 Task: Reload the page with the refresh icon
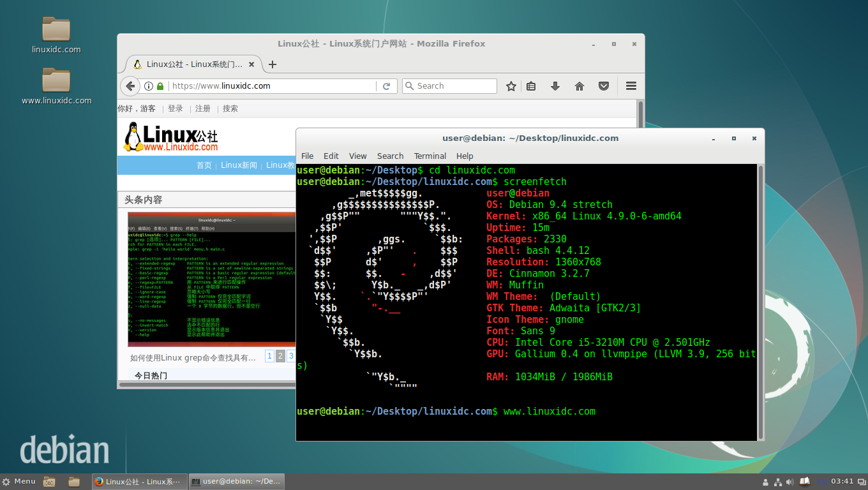(x=386, y=86)
